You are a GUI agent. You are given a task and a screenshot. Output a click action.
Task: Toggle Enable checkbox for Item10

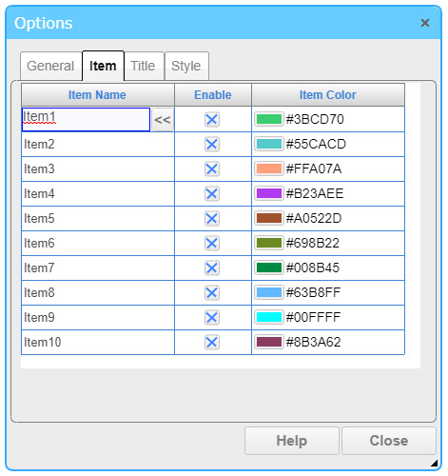tap(212, 343)
